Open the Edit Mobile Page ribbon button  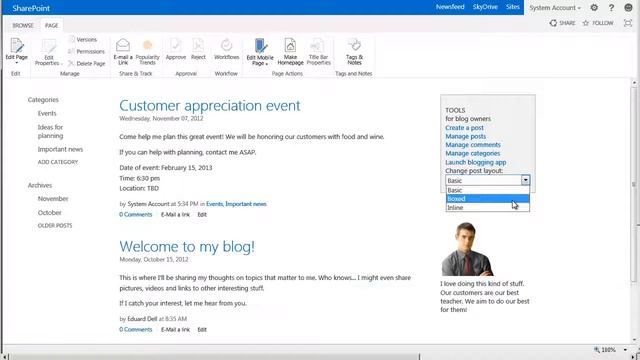[x=260, y=52]
